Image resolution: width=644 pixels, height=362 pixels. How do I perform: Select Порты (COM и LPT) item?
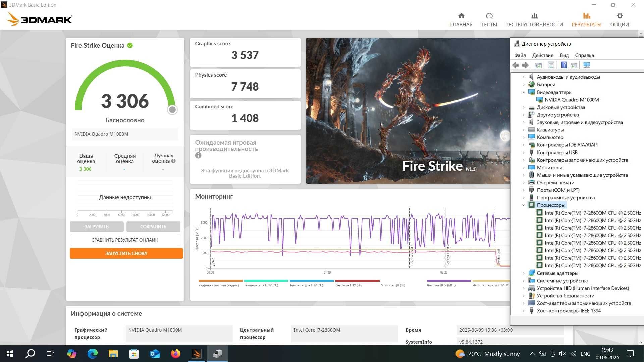click(558, 190)
